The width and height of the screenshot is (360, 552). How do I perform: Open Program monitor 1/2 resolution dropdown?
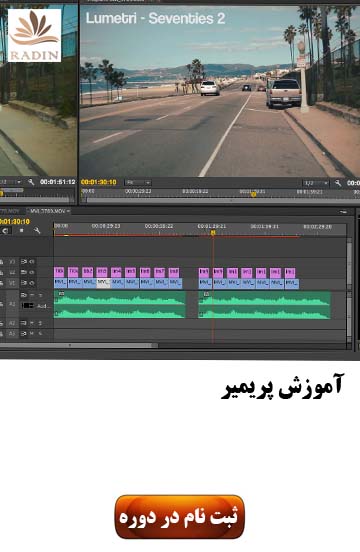click(315, 183)
